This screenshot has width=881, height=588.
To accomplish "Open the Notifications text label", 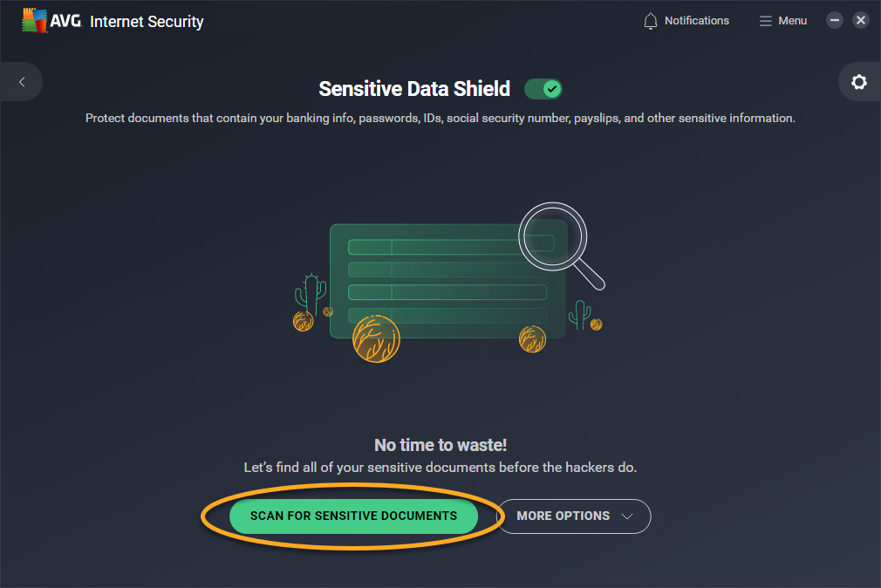I will [x=697, y=21].
